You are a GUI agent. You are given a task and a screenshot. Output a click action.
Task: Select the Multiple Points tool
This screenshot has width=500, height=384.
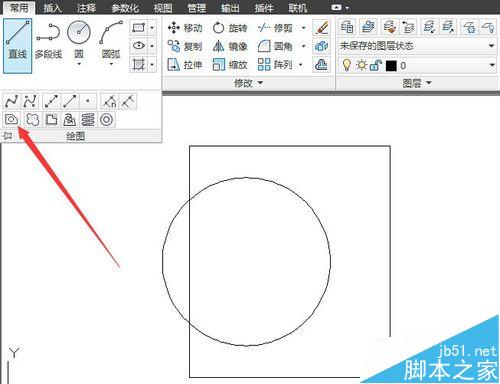88,101
